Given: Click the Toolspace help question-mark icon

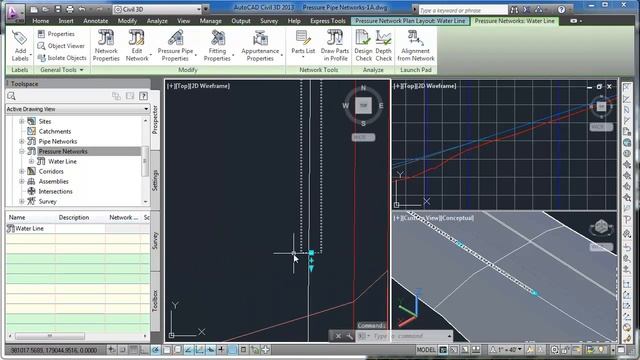Looking at the screenshot, I should point(143,96).
